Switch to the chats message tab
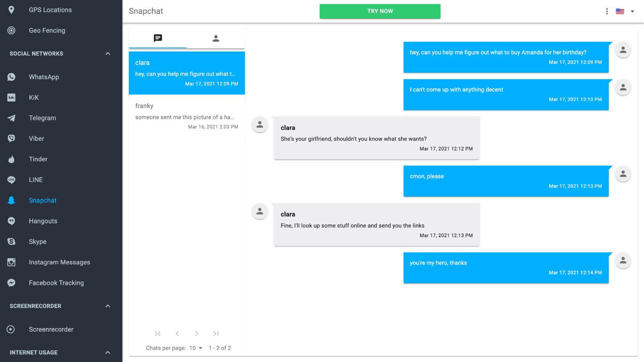Screen dimensions: 644x362 [158, 39]
